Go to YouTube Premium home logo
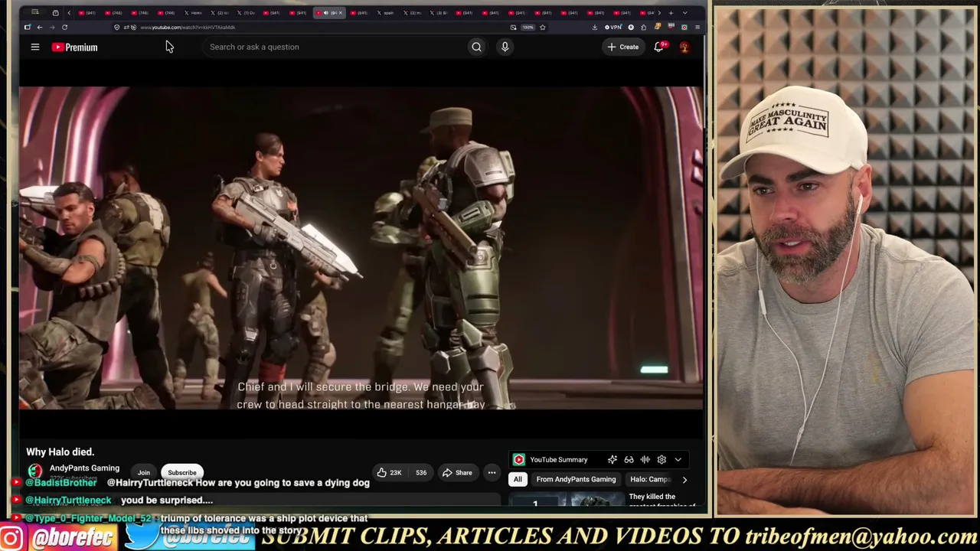 [x=75, y=47]
